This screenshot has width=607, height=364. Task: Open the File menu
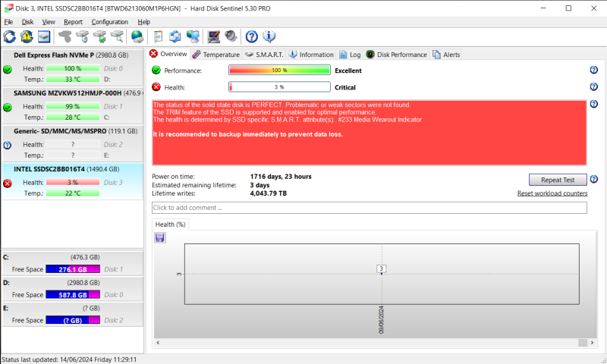[x=8, y=22]
